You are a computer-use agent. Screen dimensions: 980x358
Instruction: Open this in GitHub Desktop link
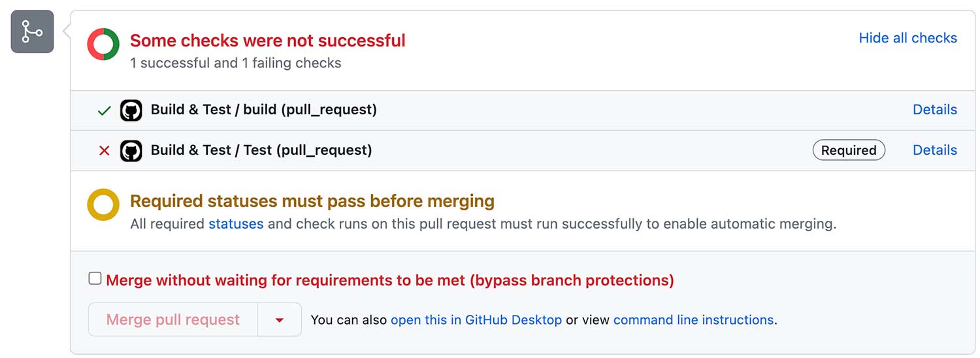click(x=476, y=320)
